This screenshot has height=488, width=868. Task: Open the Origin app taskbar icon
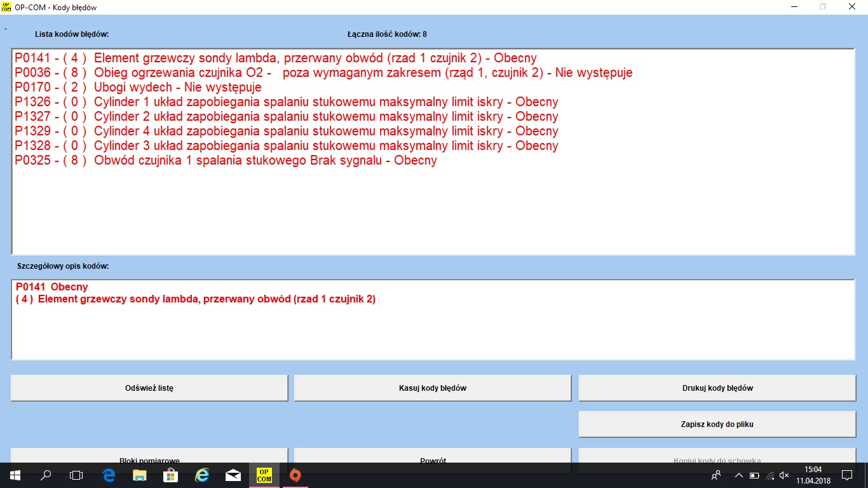[295, 475]
